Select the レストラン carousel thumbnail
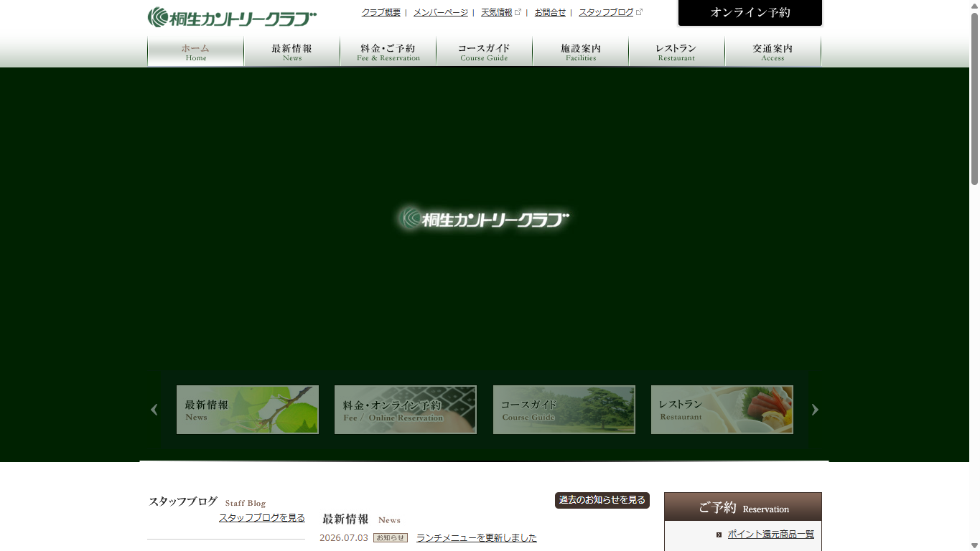 (722, 410)
